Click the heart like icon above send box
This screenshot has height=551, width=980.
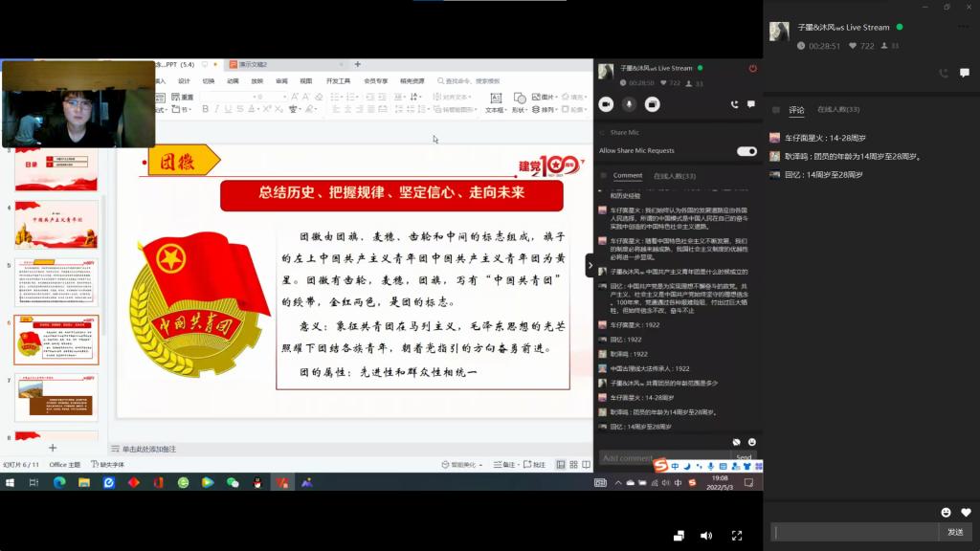(x=966, y=513)
